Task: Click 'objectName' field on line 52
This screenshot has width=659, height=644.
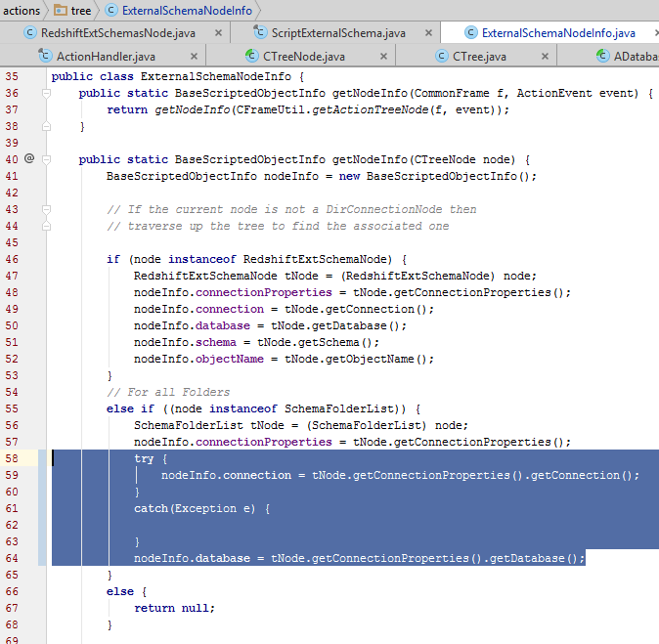Action: (x=230, y=360)
